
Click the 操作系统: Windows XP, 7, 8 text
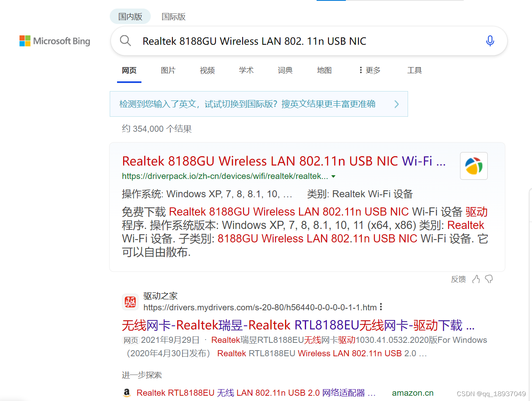click(207, 194)
